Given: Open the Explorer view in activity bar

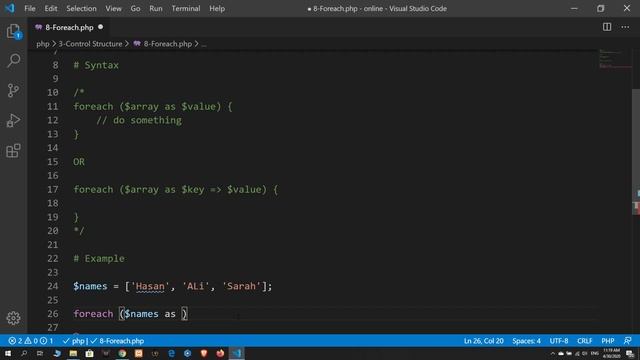Looking at the screenshot, I should coord(13,31).
